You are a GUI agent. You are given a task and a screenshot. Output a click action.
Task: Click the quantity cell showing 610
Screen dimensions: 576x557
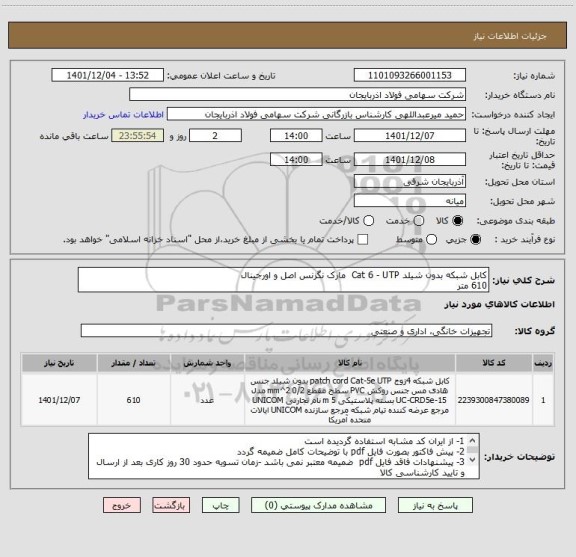click(x=134, y=400)
